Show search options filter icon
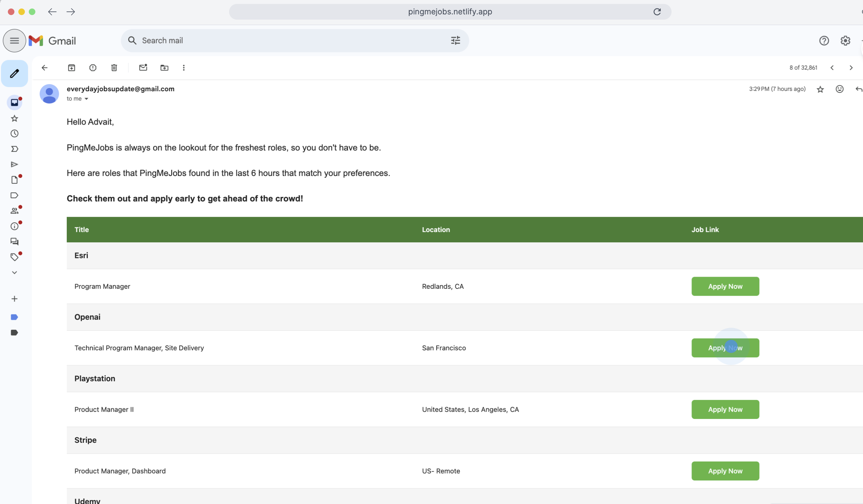This screenshot has height=504, width=863. (455, 41)
